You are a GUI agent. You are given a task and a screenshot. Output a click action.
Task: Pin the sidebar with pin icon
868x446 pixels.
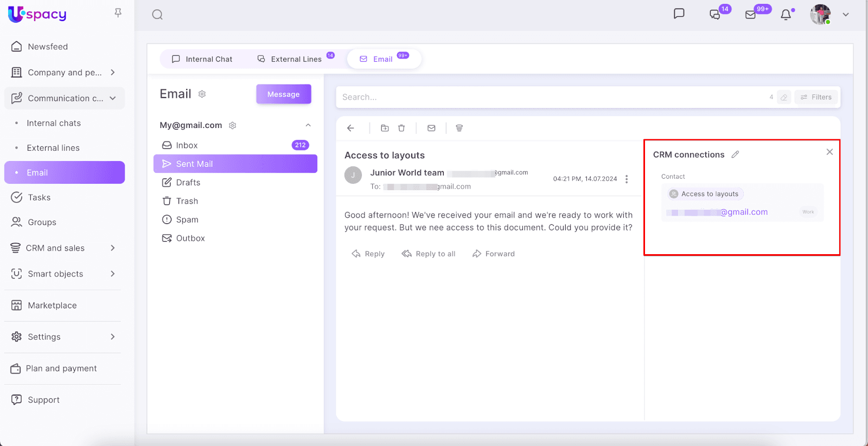coord(118,12)
